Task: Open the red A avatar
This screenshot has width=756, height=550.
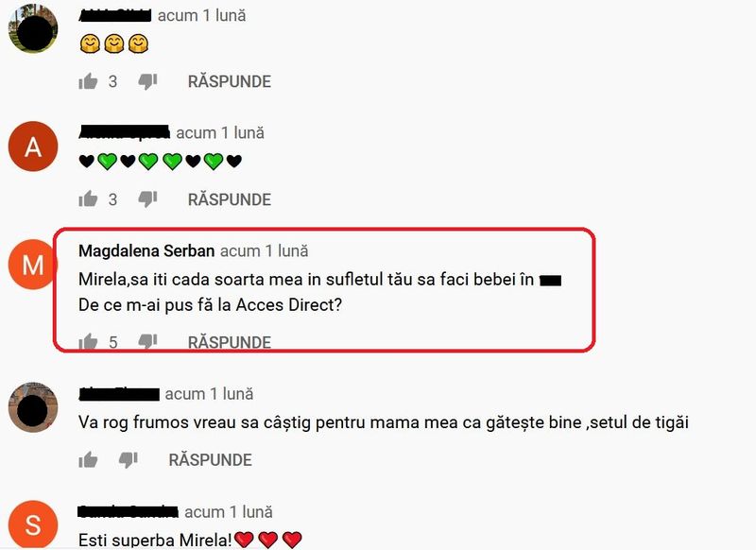Action: 33,146
